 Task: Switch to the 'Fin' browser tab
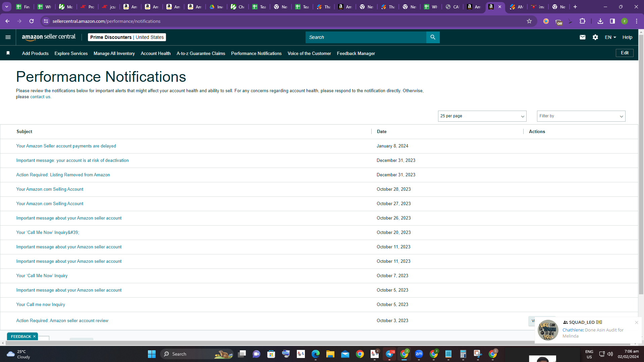tap(23, 7)
